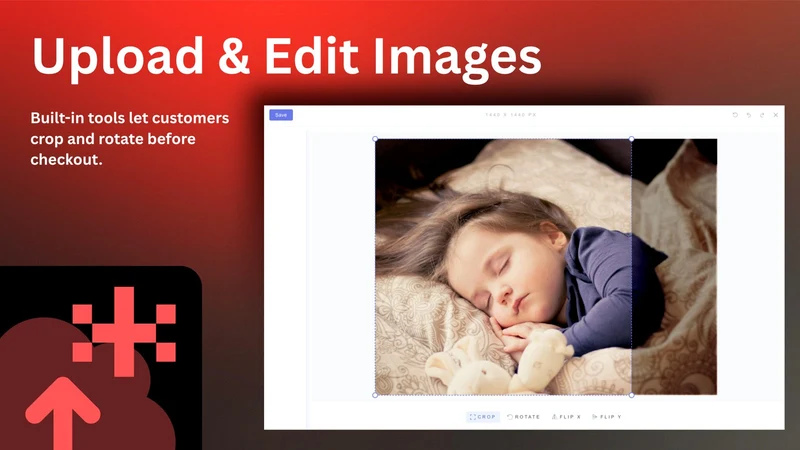Click the top-right crop handle
This screenshot has width=800, height=450.
coord(632,139)
